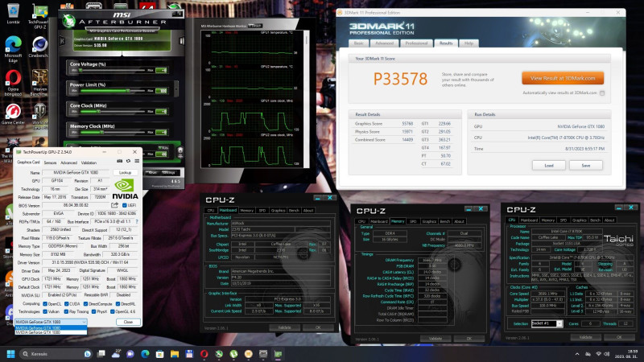Open SPD tab in Mainboard CPU-Z window
The image size is (644, 362).
pos(262,210)
